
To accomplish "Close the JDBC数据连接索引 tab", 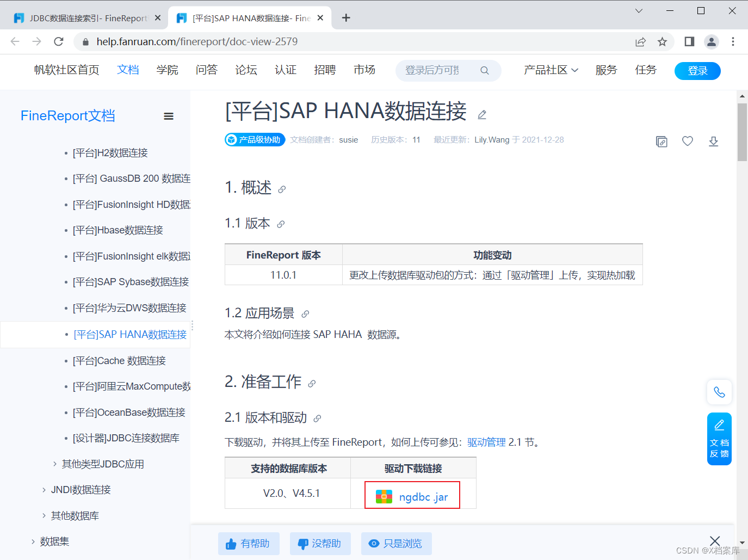I will (x=158, y=18).
